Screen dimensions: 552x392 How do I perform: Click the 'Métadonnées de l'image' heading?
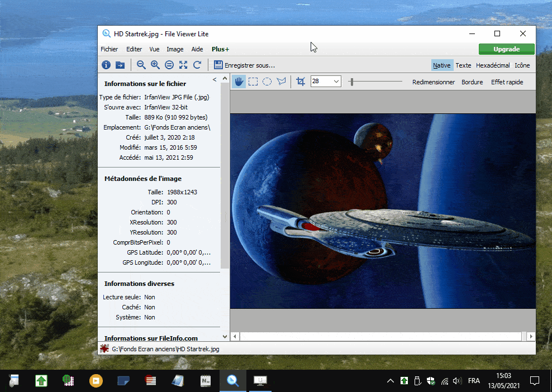143,179
